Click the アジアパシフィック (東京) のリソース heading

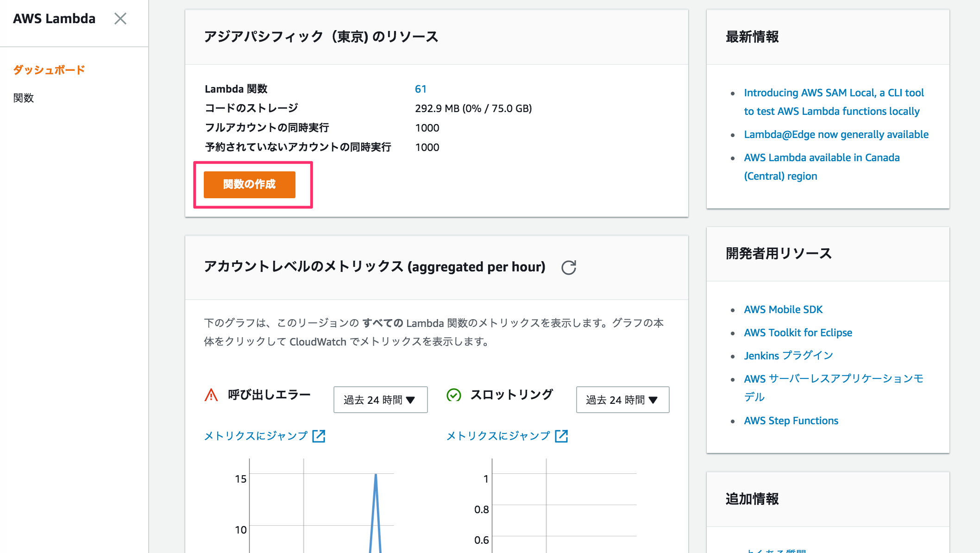[321, 37]
